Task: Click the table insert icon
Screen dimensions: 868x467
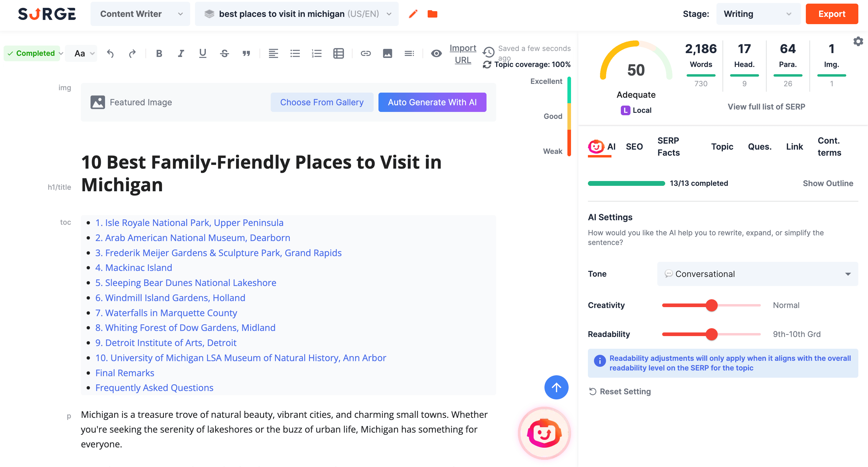Action: pyautogui.click(x=339, y=53)
